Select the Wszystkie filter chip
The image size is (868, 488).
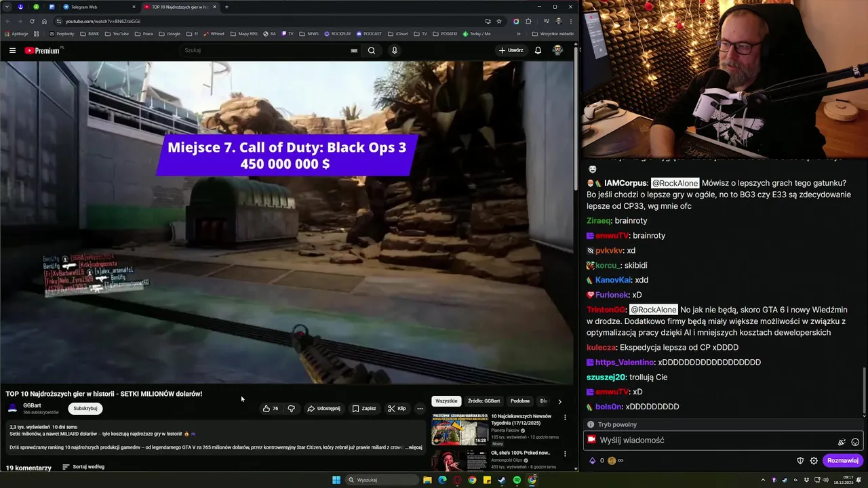(x=446, y=401)
